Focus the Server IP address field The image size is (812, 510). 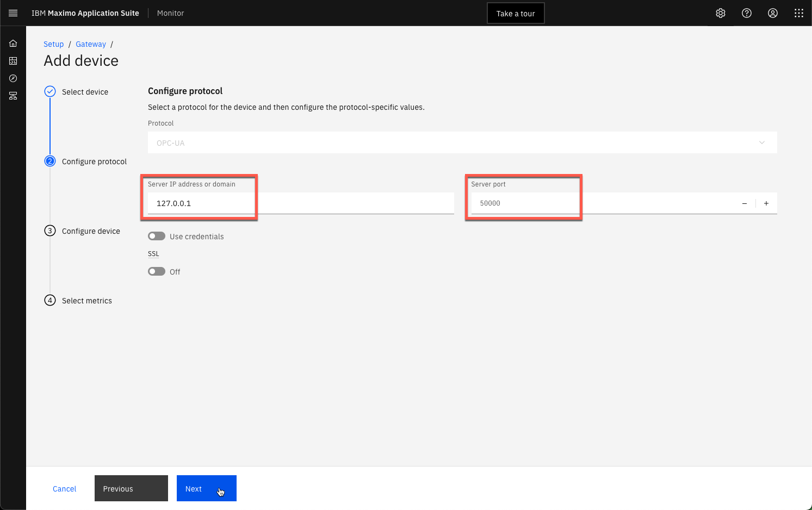[301, 203]
